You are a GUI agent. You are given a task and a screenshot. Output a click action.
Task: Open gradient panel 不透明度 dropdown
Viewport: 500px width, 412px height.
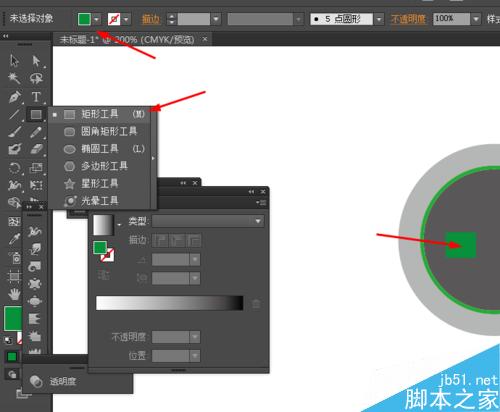pyautogui.click(x=195, y=337)
